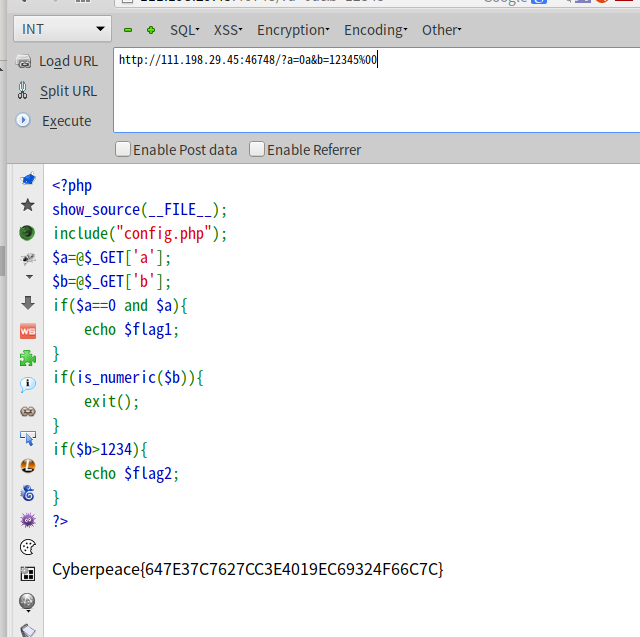640x637 pixels.
Task: Expand the Encryption menu
Action: click(294, 30)
